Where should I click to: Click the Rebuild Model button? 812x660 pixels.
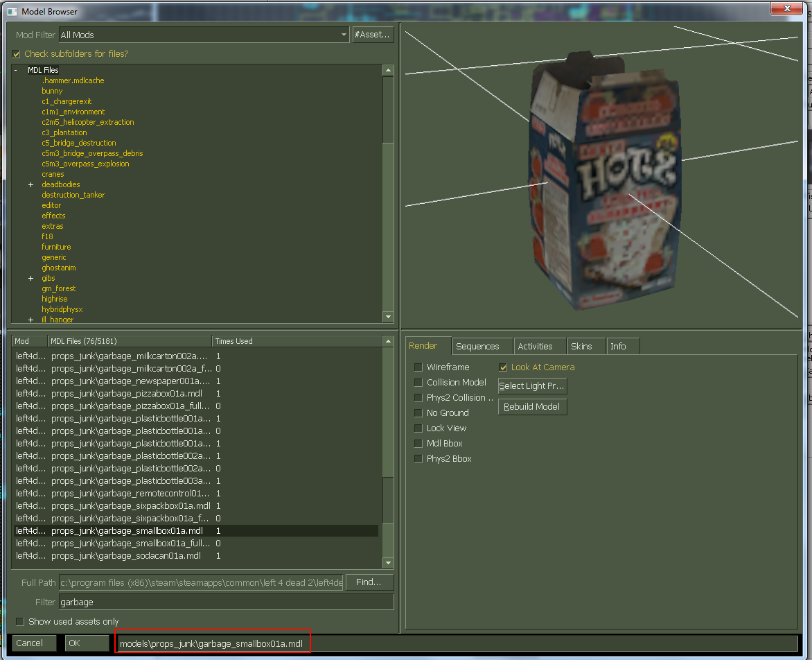pos(532,407)
